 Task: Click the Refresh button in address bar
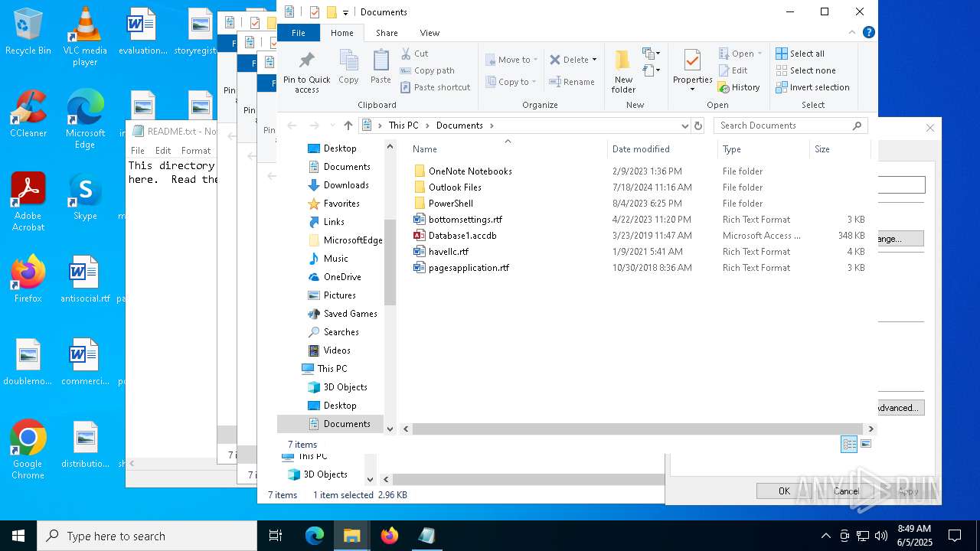pos(697,126)
